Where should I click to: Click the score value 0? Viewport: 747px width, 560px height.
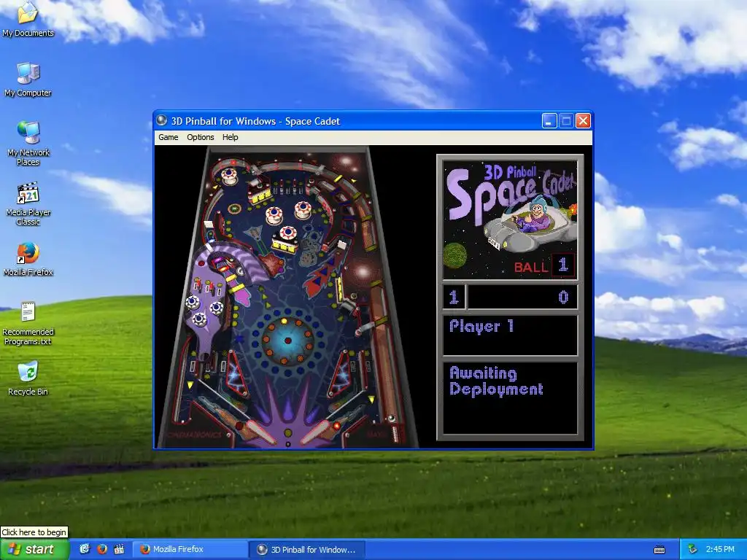click(563, 297)
